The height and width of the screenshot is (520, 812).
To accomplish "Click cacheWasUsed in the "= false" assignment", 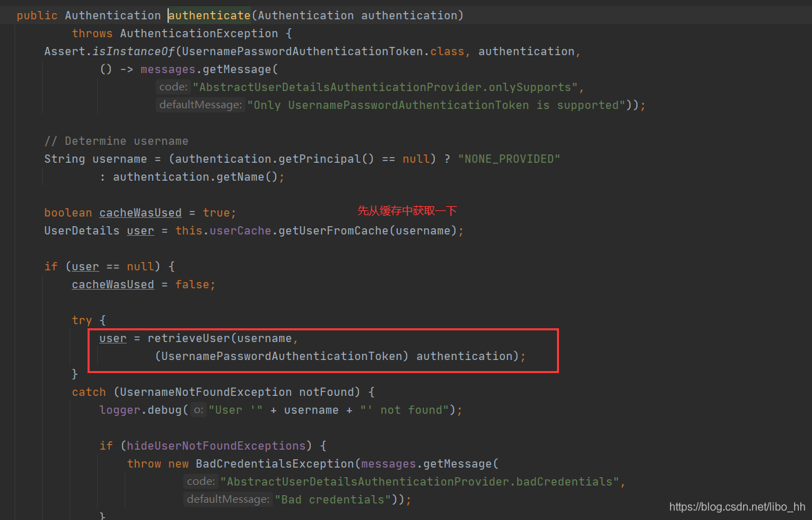I will 113,285.
